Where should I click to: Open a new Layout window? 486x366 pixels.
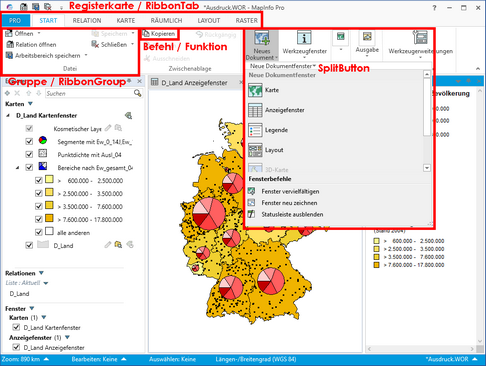click(274, 150)
